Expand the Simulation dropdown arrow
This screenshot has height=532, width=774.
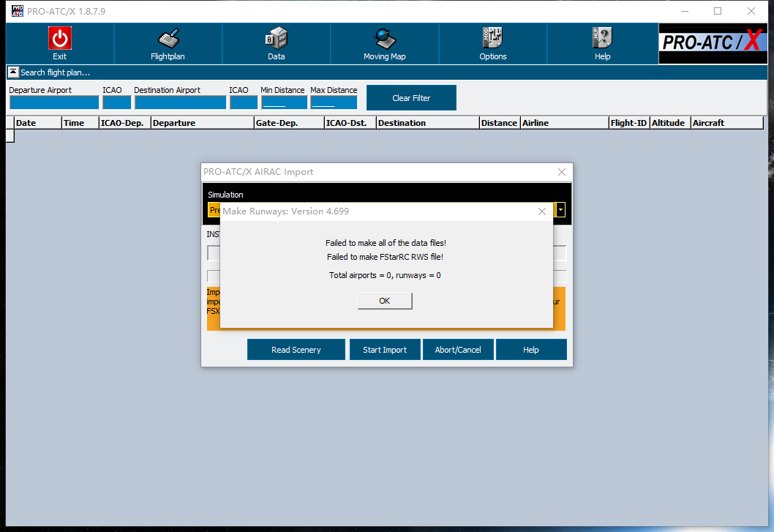(560, 210)
